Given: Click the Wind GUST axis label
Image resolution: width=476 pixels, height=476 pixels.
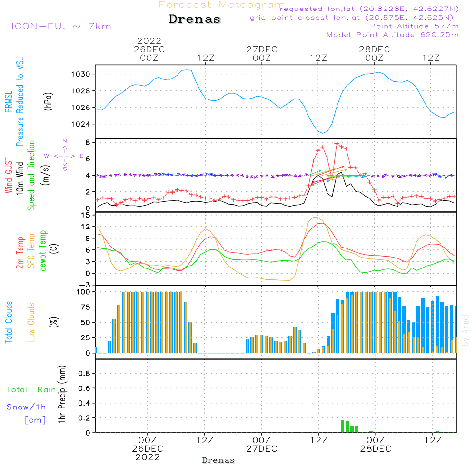Looking at the screenshot, I should pos(9,175).
